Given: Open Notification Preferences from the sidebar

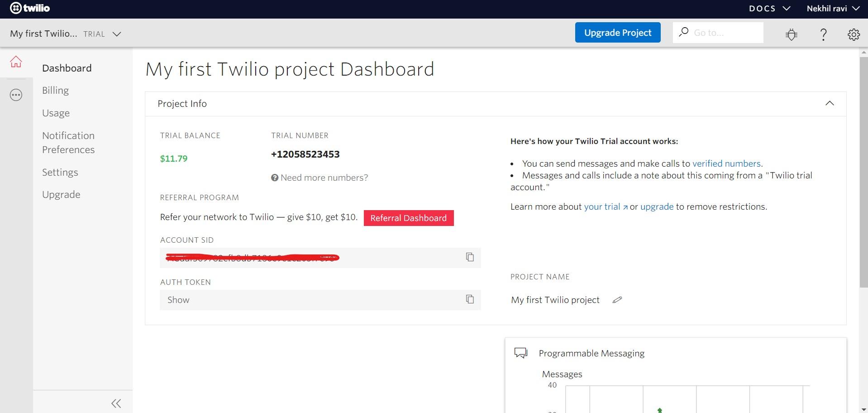Looking at the screenshot, I should tap(68, 142).
